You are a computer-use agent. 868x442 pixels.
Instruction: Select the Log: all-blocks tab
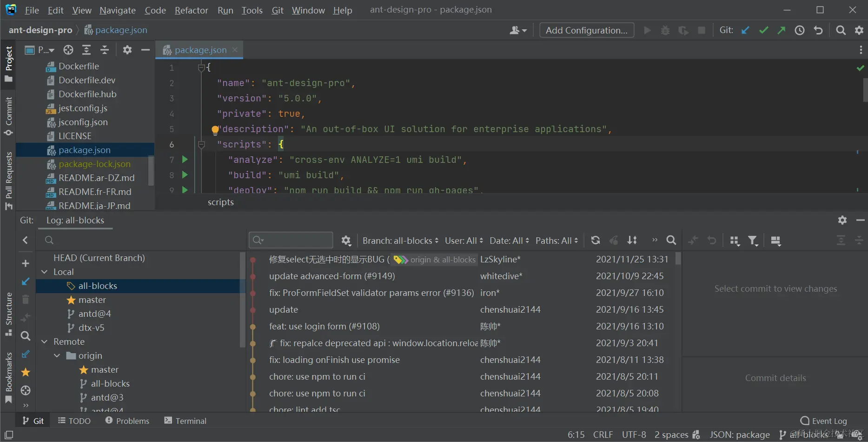pos(75,220)
